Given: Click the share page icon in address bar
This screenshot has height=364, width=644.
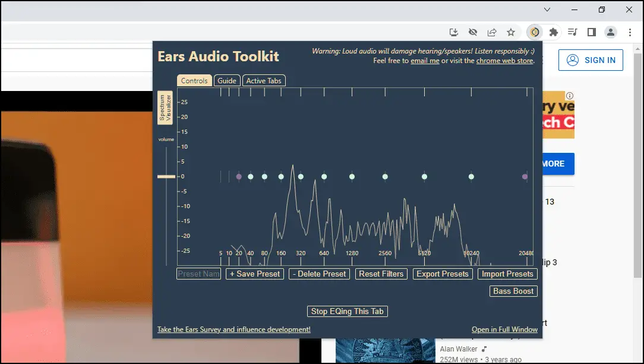Looking at the screenshot, I should tap(492, 32).
